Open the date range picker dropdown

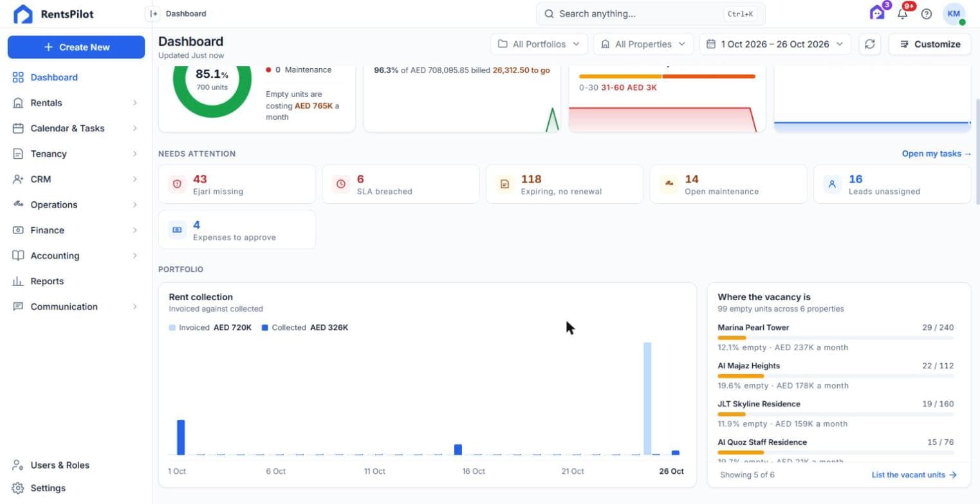coord(775,44)
